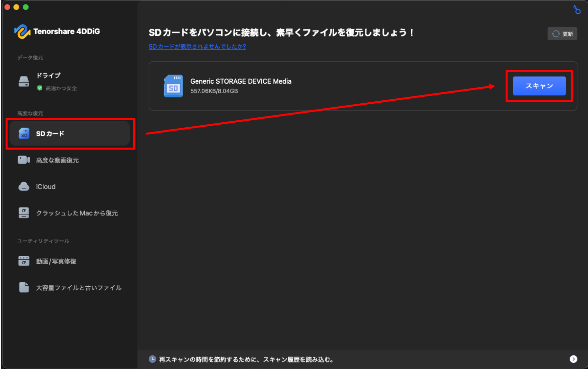Image resolution: width=588 pixels, height=369 pixels.
Task: Click the SD card icon in sidebar
Action: tap(24, 133)
